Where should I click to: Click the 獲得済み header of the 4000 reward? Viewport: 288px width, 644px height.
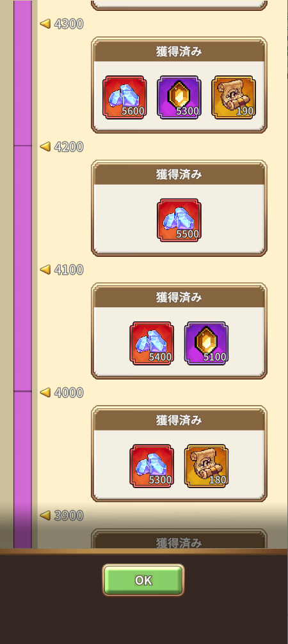pyautogui.click(x=179, y=420)
